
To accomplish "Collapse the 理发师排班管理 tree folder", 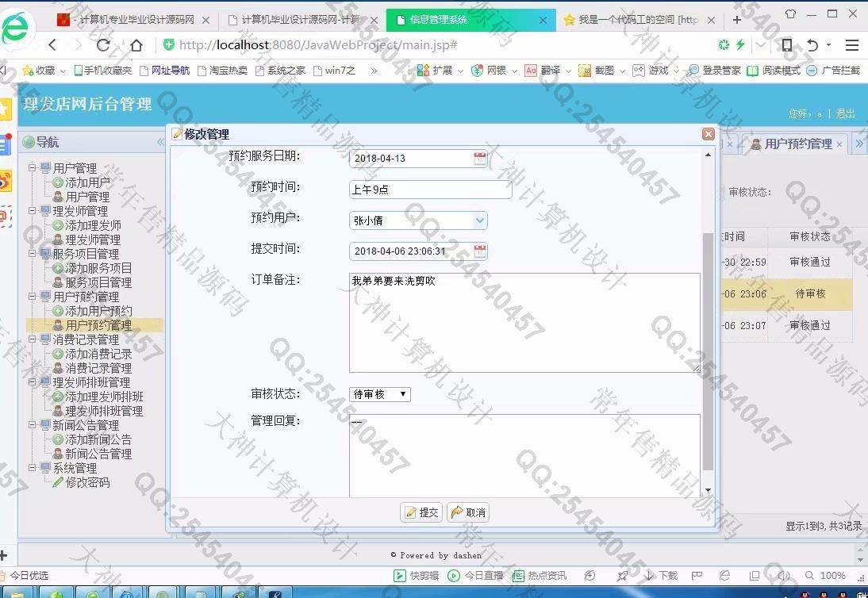I will coord(32,382).
